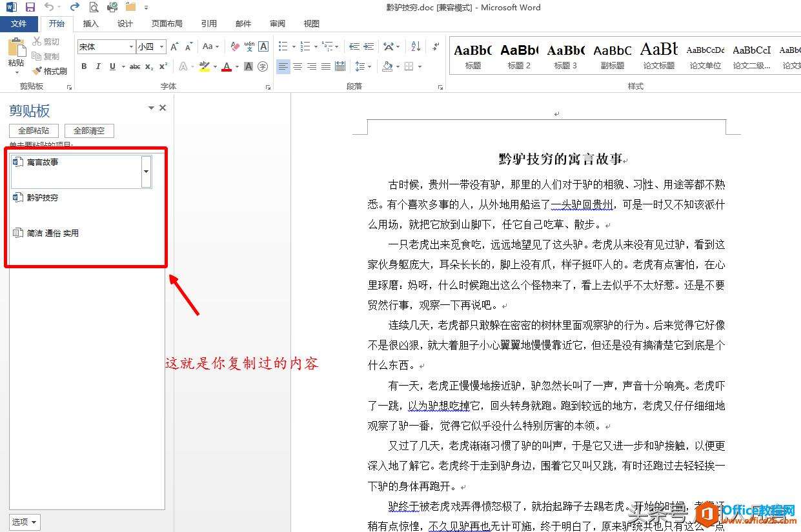
Task: Click the Format Painter (格式刷) tool
Action: (x=50, y=71)
